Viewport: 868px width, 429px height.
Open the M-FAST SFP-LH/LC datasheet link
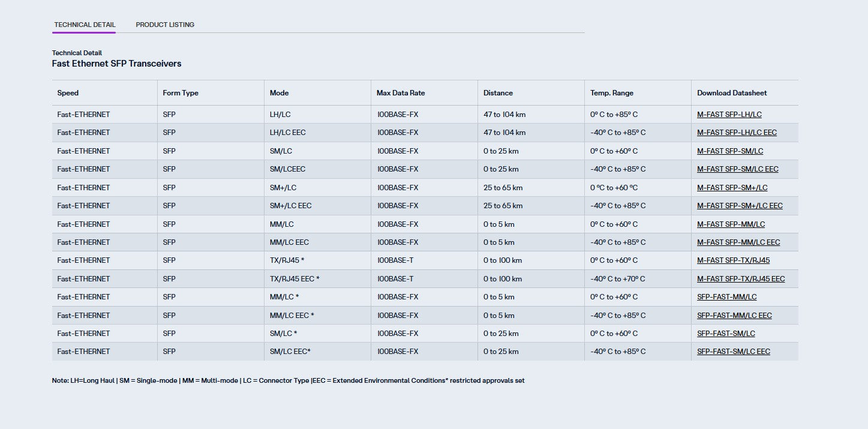(729, 115)
